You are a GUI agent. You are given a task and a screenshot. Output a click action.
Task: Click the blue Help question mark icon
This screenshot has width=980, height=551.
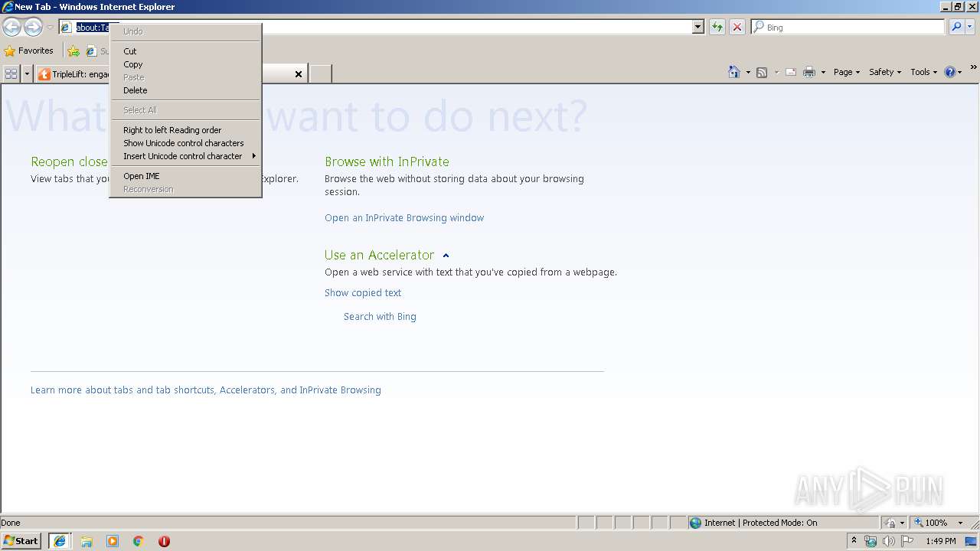(x=950, y=72)
